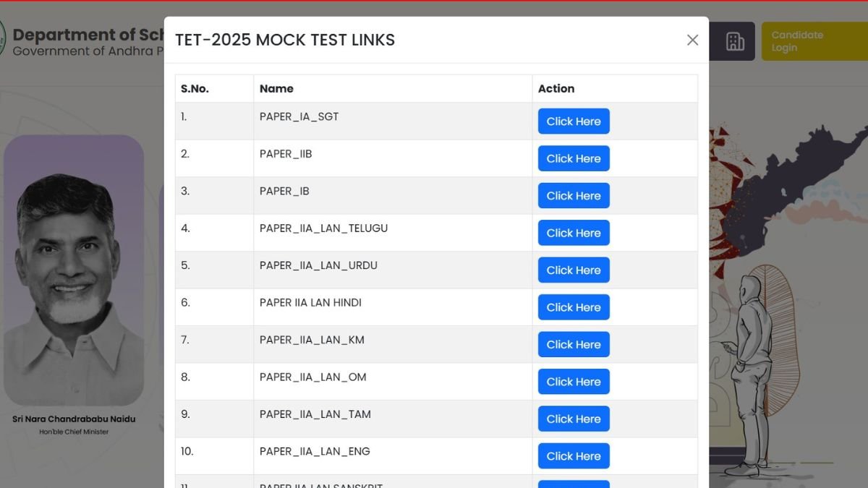
Task: Click Here for PAPER_IIA_LAN_KM
Action: 573,344
